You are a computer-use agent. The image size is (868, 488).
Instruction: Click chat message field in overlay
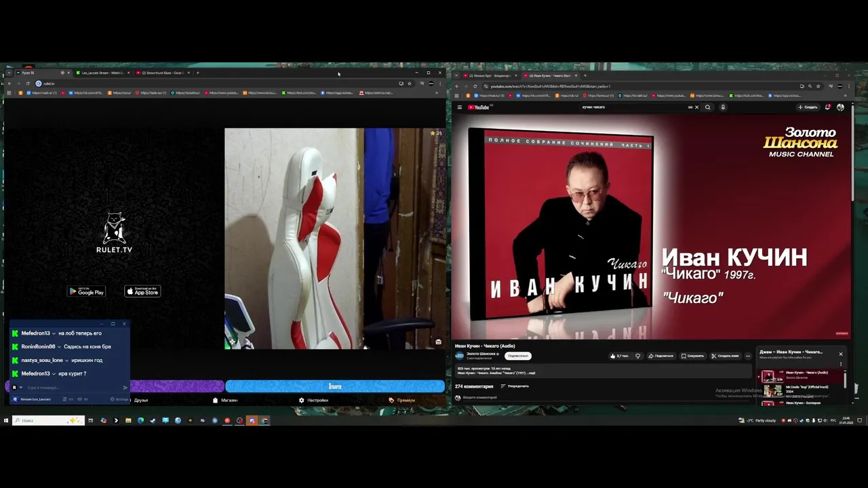pos(73,388)
